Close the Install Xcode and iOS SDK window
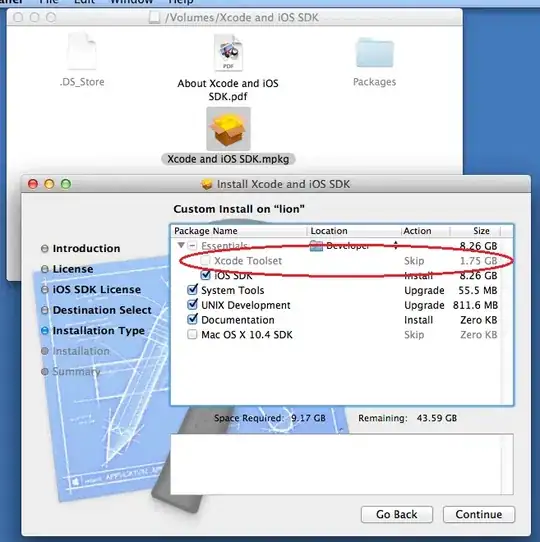540x542 pixels. coord(33,184)
